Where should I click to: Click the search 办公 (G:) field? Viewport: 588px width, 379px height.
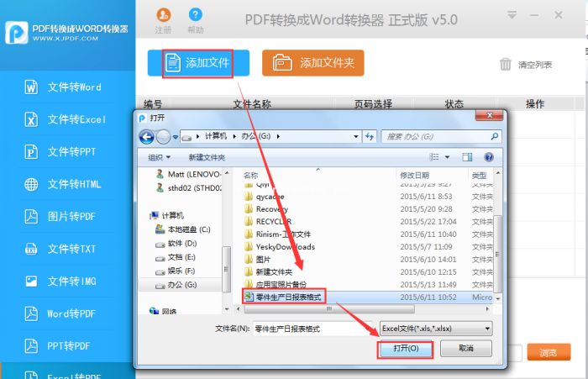(441, 137)
